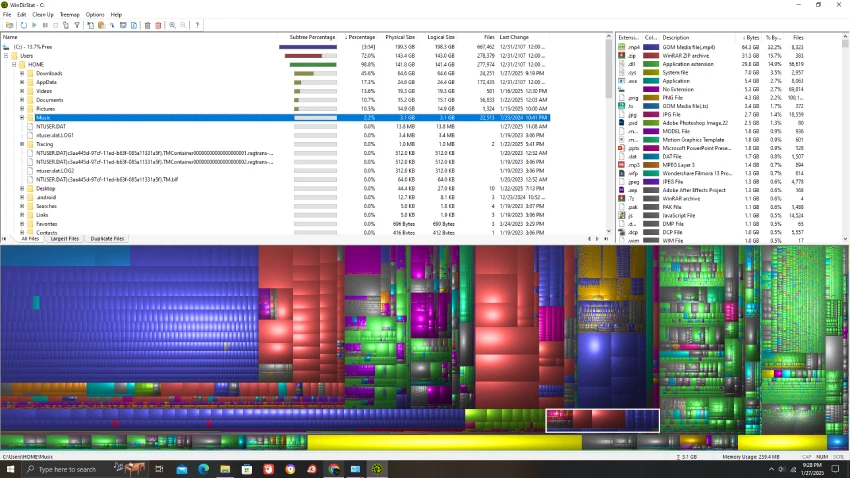
Task: Expand the Tracing folder node
Action: point(22,144)
